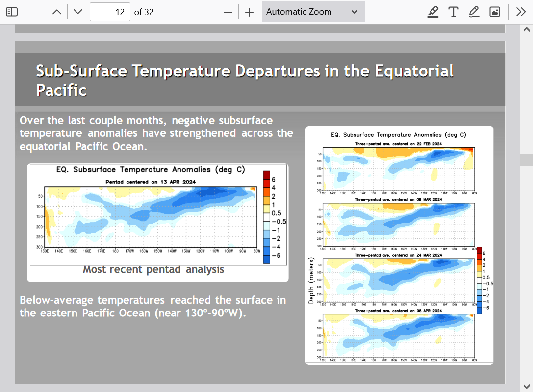
Task: Select the add text tool
Action: pyautogui.click(x=454, y=12)
